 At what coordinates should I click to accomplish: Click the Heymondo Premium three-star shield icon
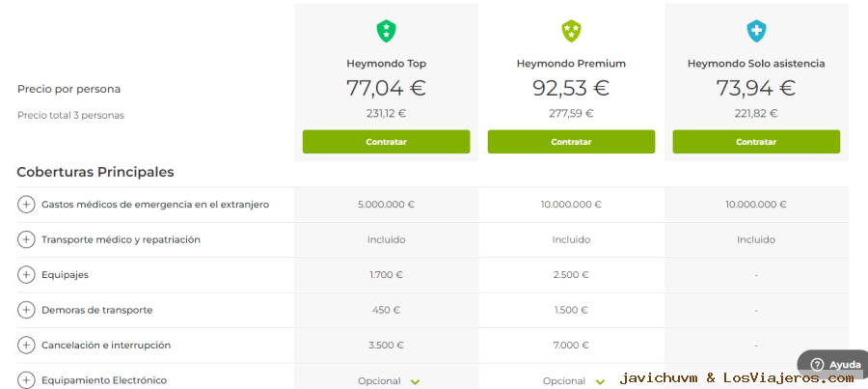tap(571, 31)
